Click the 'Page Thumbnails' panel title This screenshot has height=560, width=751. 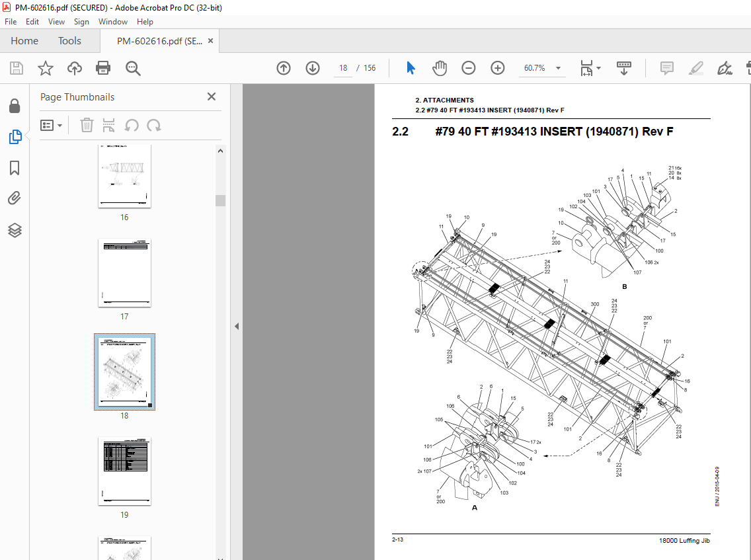[x=77, y=97]
